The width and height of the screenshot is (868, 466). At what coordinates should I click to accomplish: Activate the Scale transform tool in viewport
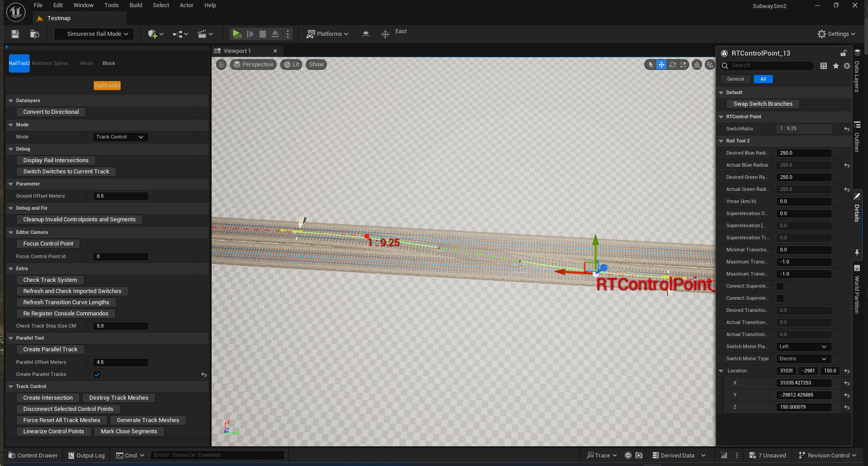click(683, 65)
